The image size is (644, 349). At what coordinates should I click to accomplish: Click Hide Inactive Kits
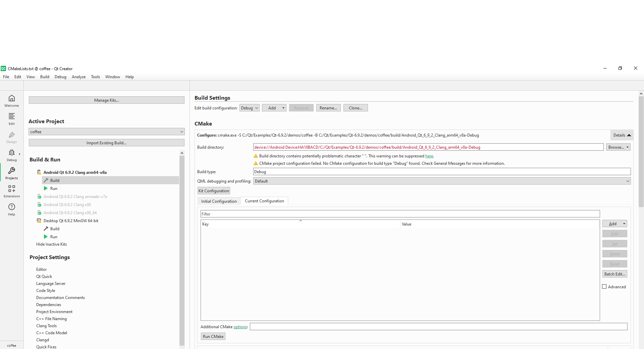(51, 244)
